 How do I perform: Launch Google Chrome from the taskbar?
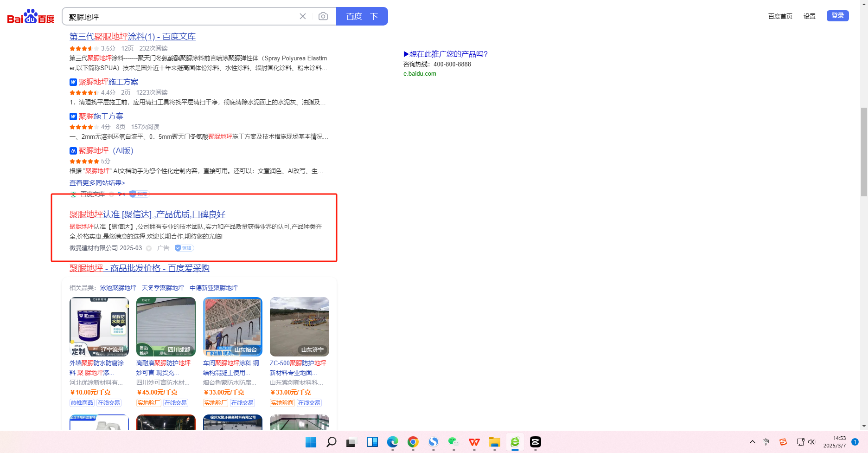click(413, 442)
